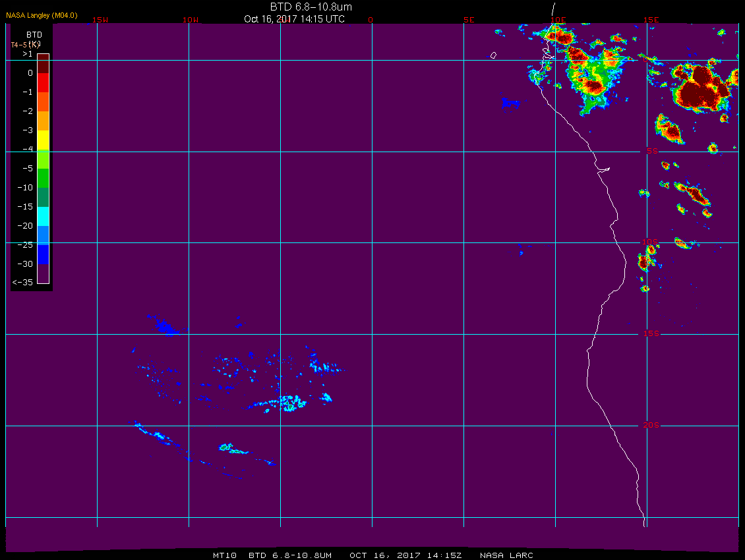The width and height of the screenshot is (745, 560).
Task: Click the '<-35' legend value
Action: [x=23, y=283]
